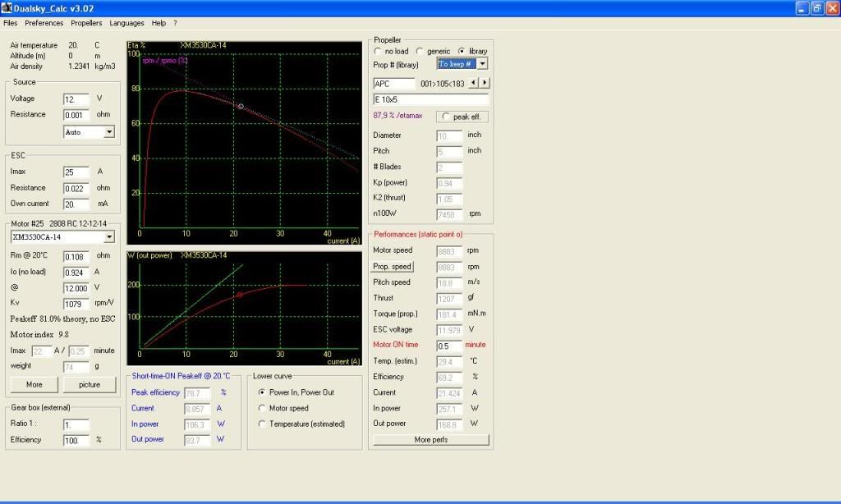Image resolution: width=841 pixels, height=504 pixels.
Task: Choose 'Temperature (estimated)' lower curve option
Action: 262,424
